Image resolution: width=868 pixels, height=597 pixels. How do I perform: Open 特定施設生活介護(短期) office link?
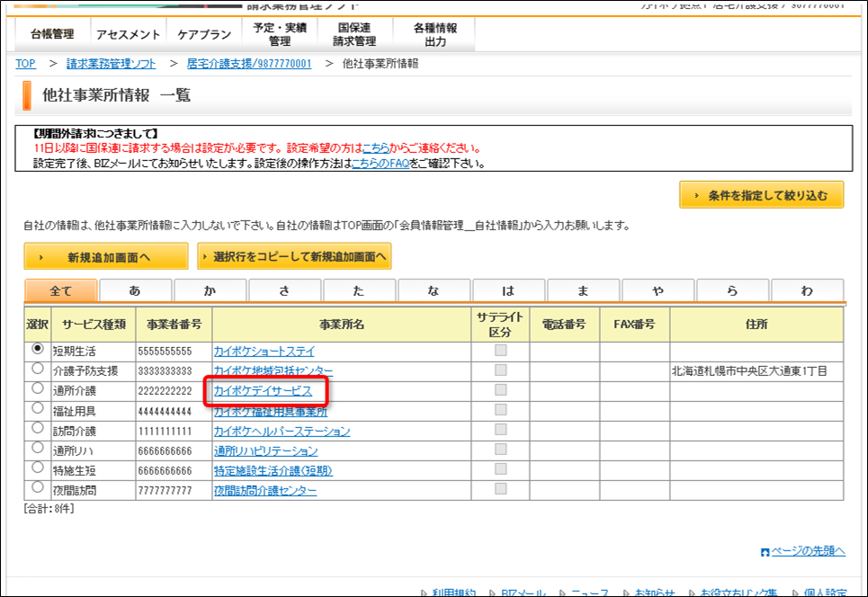(273, 471)
